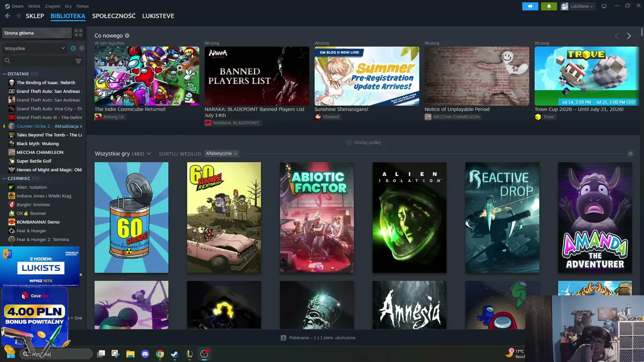Click the plus icon beside Dodaj półkę
644x362 pixels.
click(349, 142)
